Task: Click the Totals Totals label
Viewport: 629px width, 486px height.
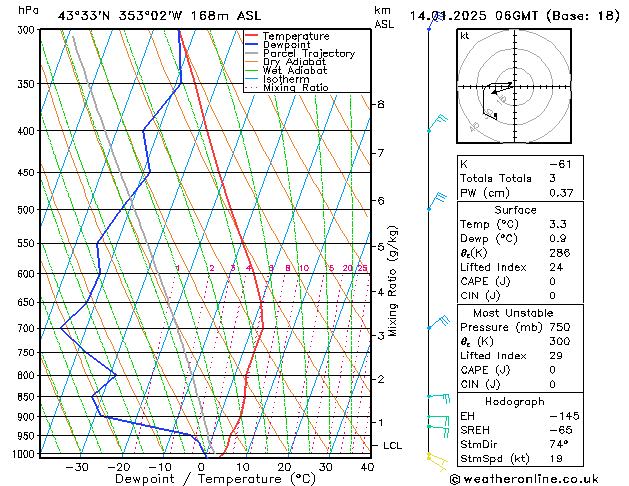Action: click(496, 178)
